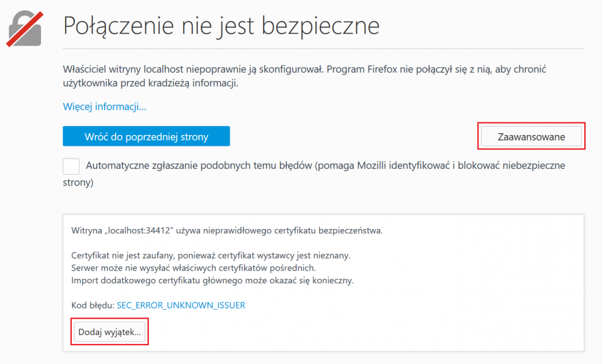Click the "użytkownika przed kradzieżą informacji" text line
This screenshot has width=603, height=364.
pos(151,83)
